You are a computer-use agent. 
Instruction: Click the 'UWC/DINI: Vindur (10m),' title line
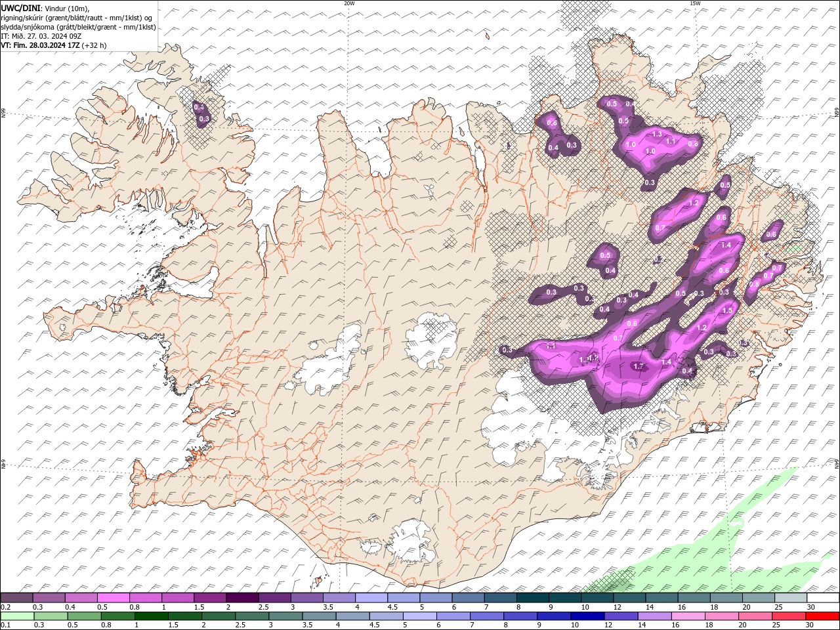[x=45, y=8]
